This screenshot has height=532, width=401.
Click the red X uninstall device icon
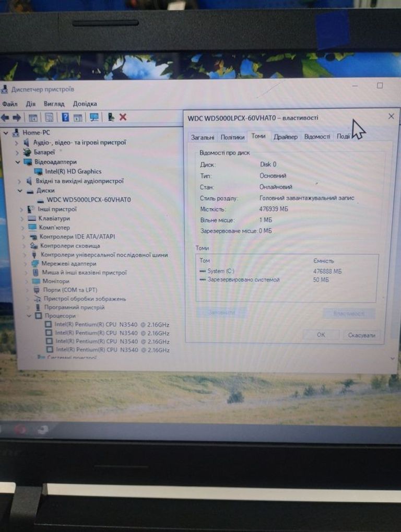point(123,117)
